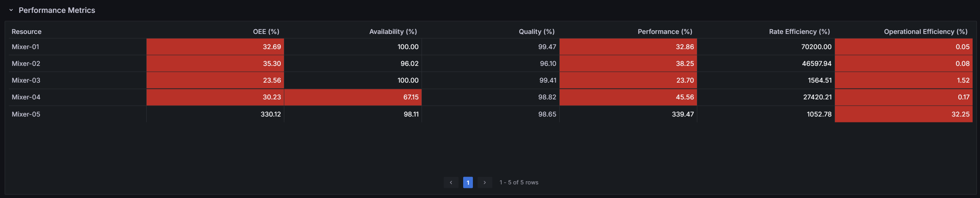Go to previous table page arrow
The height and width of the screenshot is (198, 980).
click(x=451, y=182)
